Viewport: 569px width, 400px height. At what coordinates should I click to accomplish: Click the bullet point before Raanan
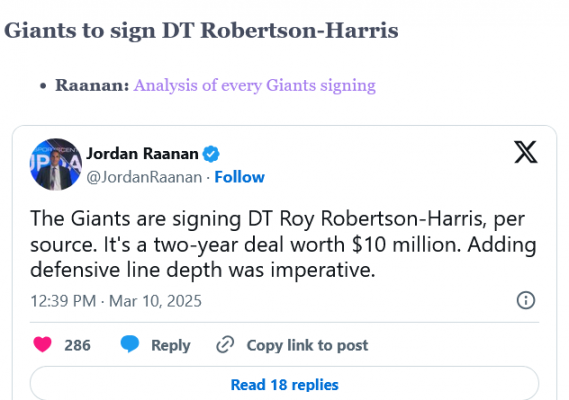pyautogui.click(x=44, y=86)
